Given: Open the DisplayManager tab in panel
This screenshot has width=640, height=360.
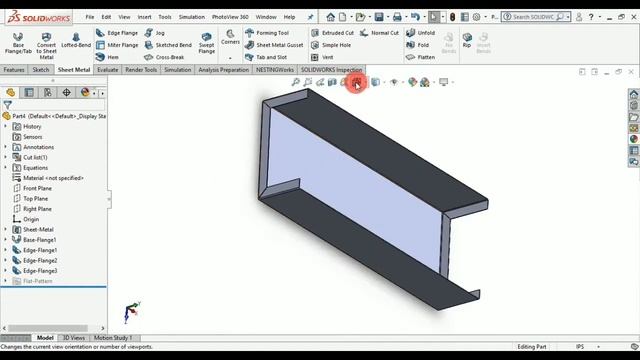Looking at the screenshot, I should tap(85, 93).
